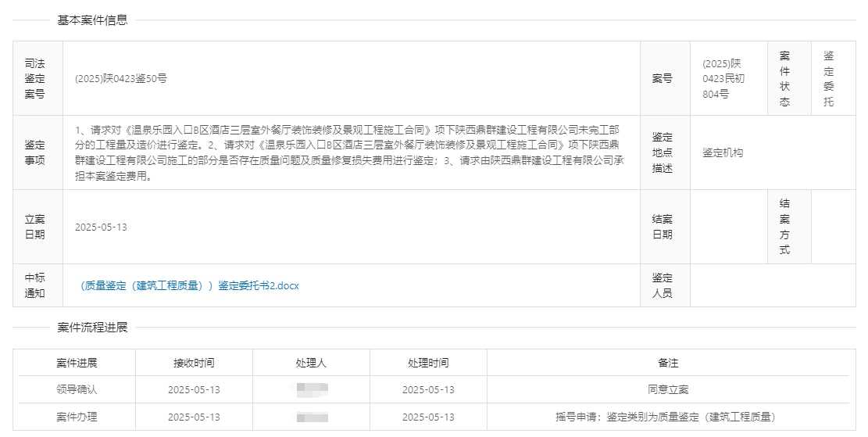Screen dimensions: 868x437
Task: Select the 案件办理 progress row
Action: [x=77, y=417]
